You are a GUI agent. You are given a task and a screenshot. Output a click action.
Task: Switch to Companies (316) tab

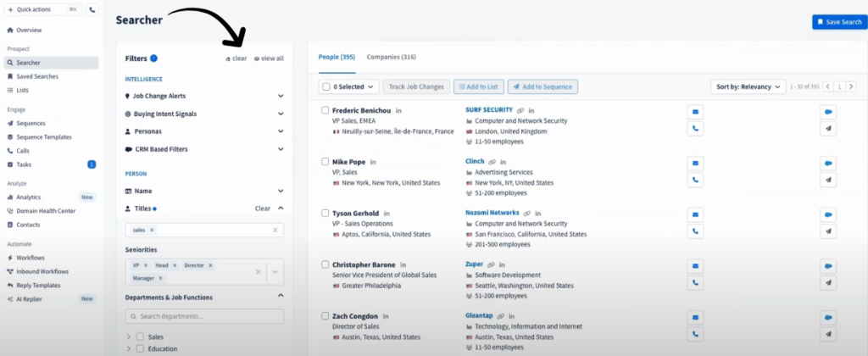[392, 57]
